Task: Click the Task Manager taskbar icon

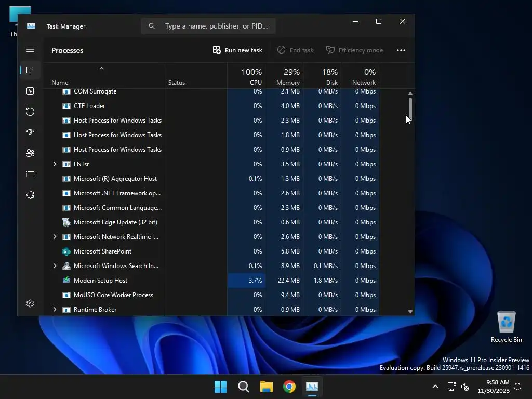Action: pyautogui.click(x=312, y=387)
